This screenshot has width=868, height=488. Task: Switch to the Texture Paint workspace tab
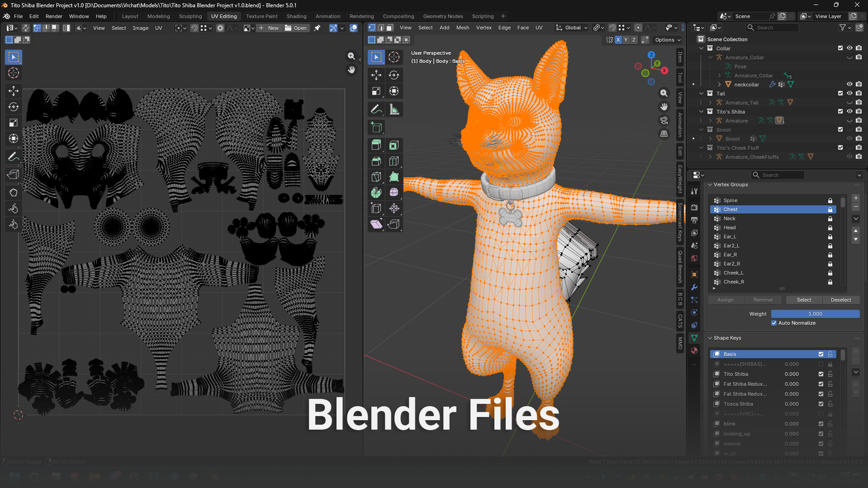coord(261,16)
